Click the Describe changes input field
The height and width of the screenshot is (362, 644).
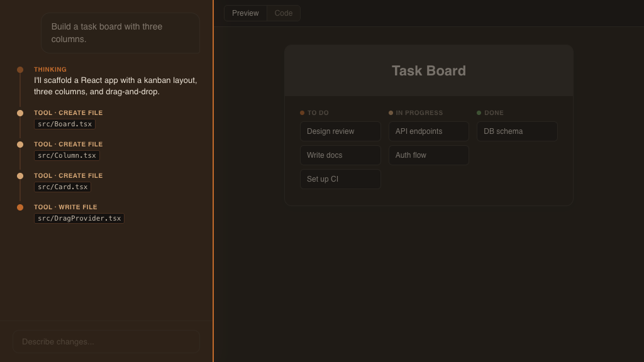tap(106, 341)
